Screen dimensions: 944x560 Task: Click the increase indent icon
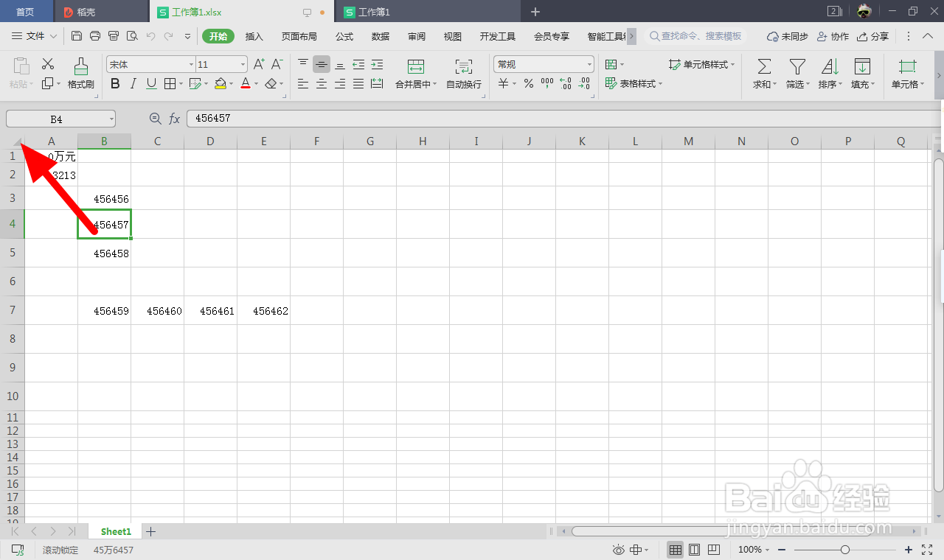377,65
